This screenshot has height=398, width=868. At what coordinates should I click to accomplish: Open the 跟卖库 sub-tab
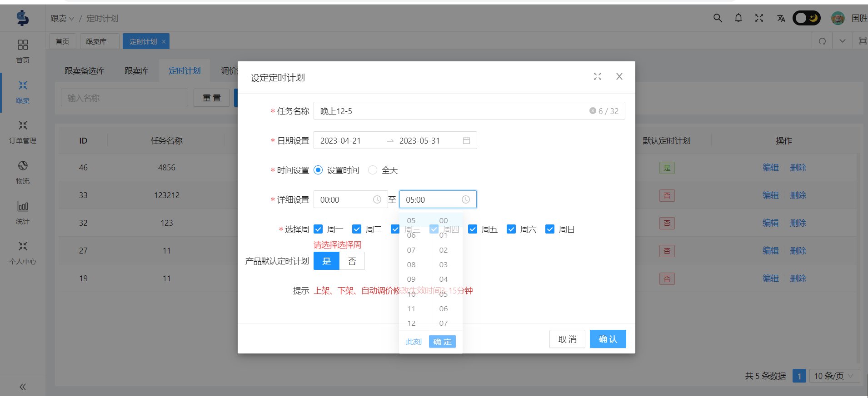click(x=137, y=70)
